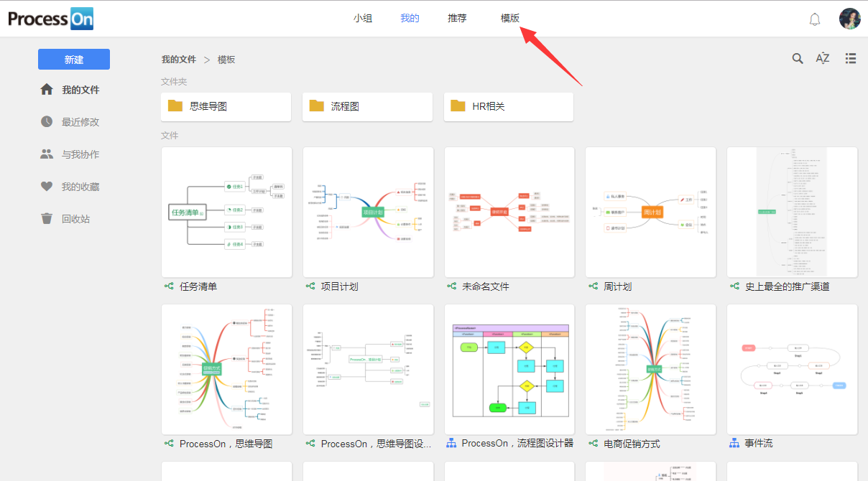Click mind map icon beside 史上最全的推广渠道
The width and height of the screenshot is (868, 481).
(734, 286)
